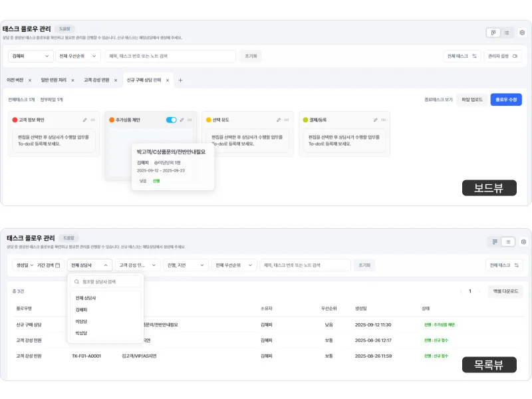Open the drag-handle menu on 결제/등록 column
Viewport: 532px width, 399px height.
pos(384,120)
